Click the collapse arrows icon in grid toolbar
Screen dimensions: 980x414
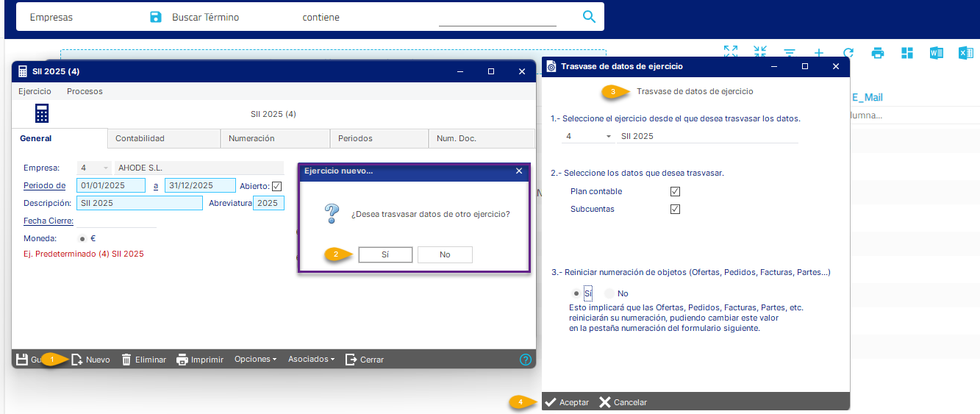pos(760,52)
